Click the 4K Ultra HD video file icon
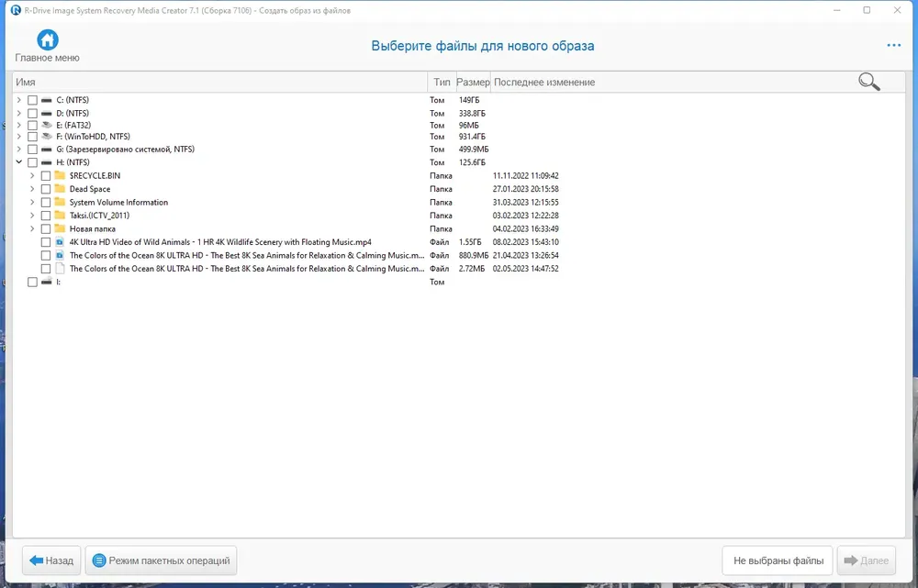The image size is (918, 588). [x=60, y=241]
